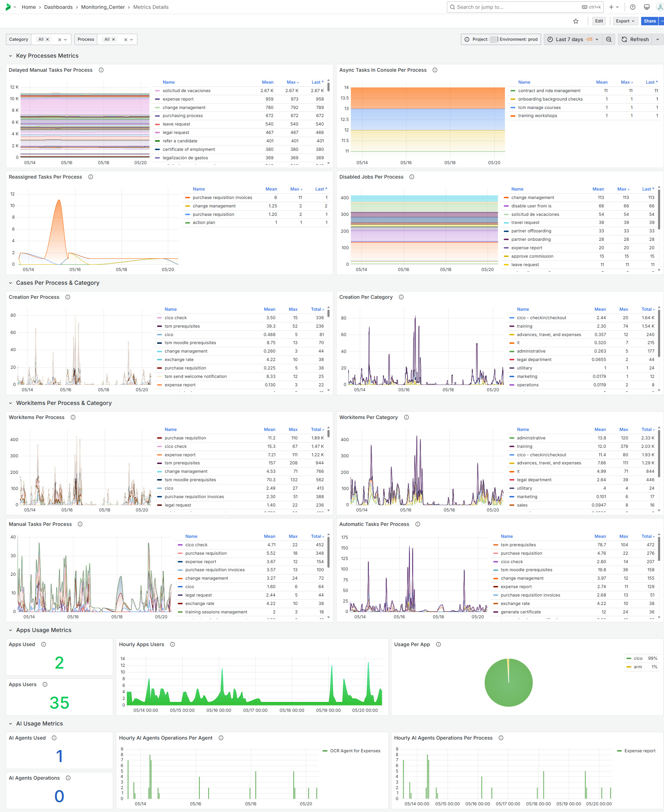Click the Refresh button
Image resolution: width=664 pixels, height=812 pixels.
tap(635, 39)
